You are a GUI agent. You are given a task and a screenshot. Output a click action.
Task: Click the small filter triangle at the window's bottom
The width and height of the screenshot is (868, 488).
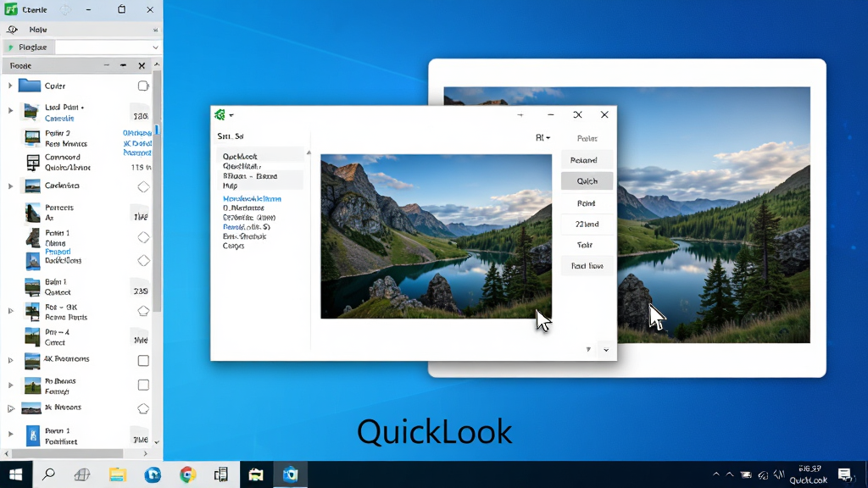(588, 349)
